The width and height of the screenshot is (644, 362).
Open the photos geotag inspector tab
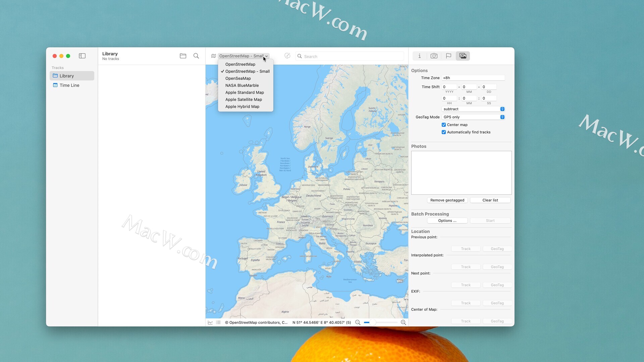(463, 56)
